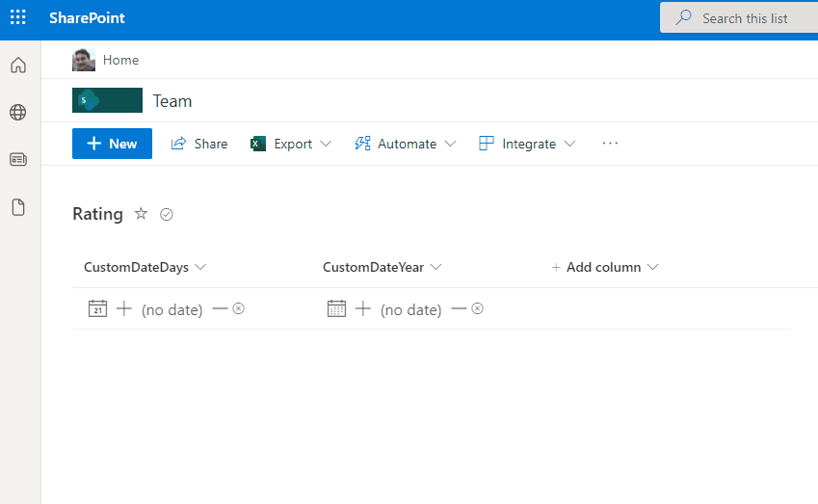
Task: Click (no date) in CustomDateDays cell
Action: 172,310
